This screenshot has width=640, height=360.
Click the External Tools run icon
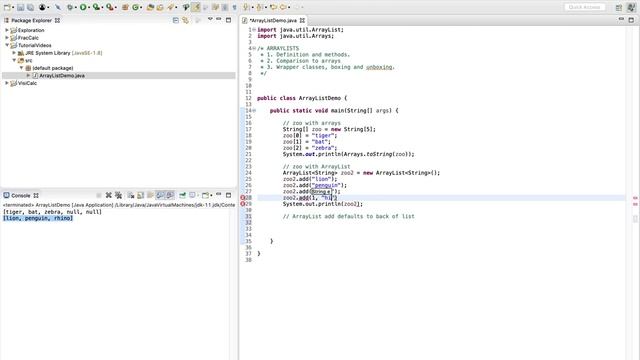109,7
